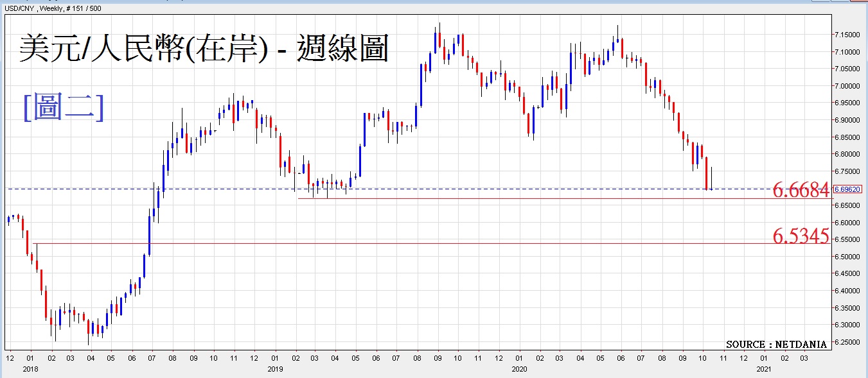
Task: Click the blue [圖二] label
Action: [x=63, y=107]
